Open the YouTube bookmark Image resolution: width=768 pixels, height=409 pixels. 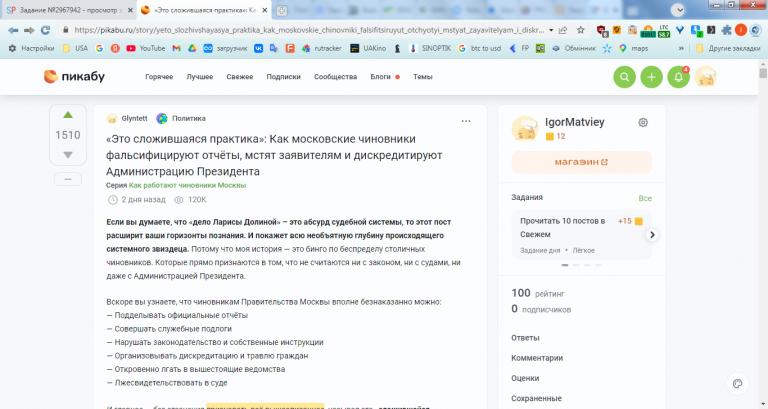coord(145,48)
